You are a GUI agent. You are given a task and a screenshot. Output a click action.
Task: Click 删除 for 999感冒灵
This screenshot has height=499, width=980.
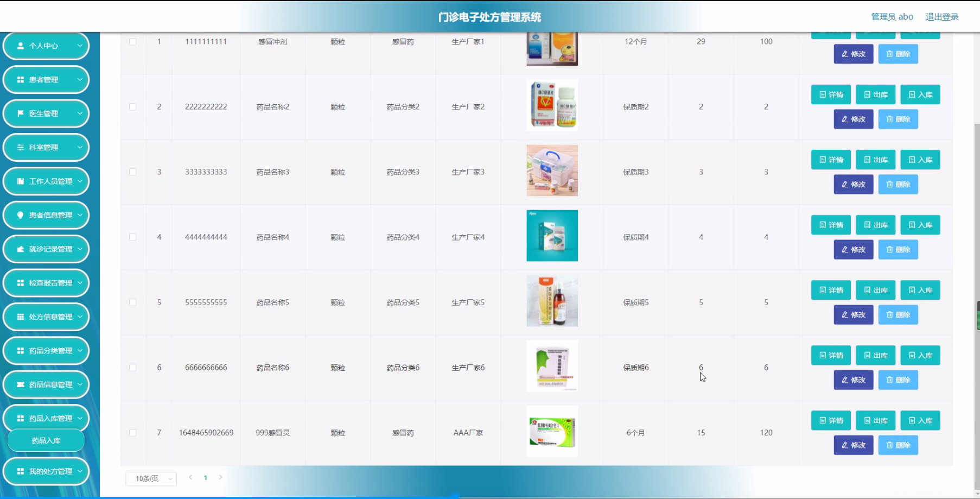[898, 445]
